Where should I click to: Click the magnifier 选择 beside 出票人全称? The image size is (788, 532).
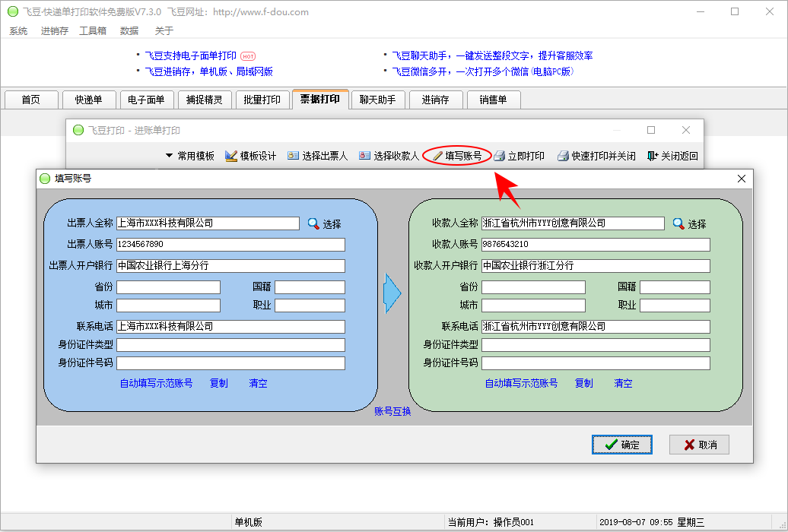point(324,223)
